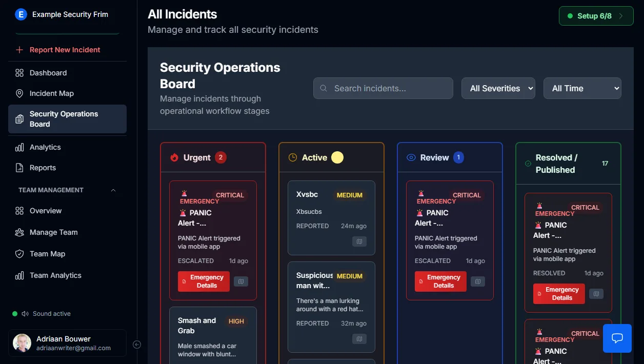Image resolution: width=644 pixels, height=364 pixels.
Task: Open the All Time filter dropdown
Action: 582,88
